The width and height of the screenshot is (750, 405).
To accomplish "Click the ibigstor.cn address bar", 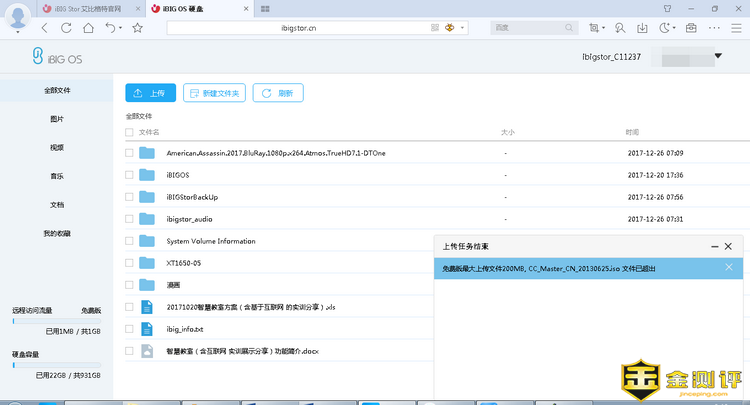I will pos(300,28).
